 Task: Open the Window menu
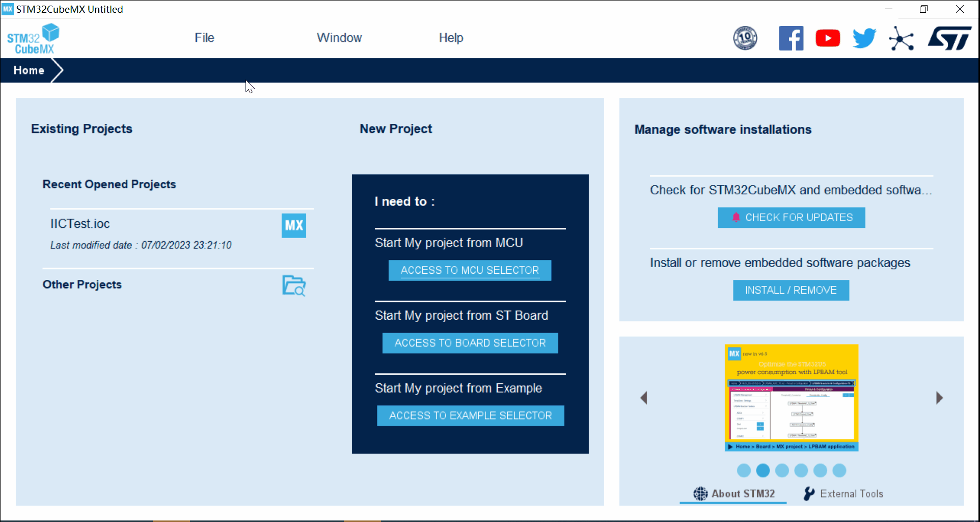339,38
